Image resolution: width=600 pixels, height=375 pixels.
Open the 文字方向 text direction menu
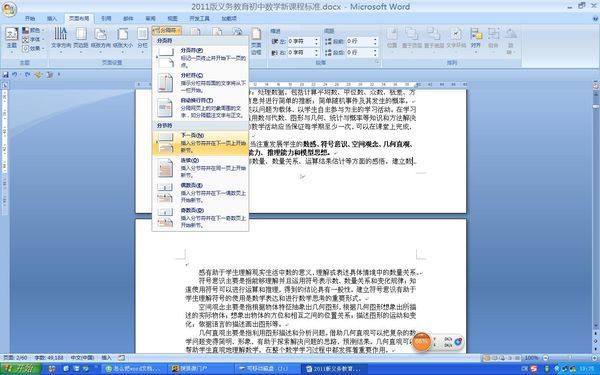pos(61,39)
